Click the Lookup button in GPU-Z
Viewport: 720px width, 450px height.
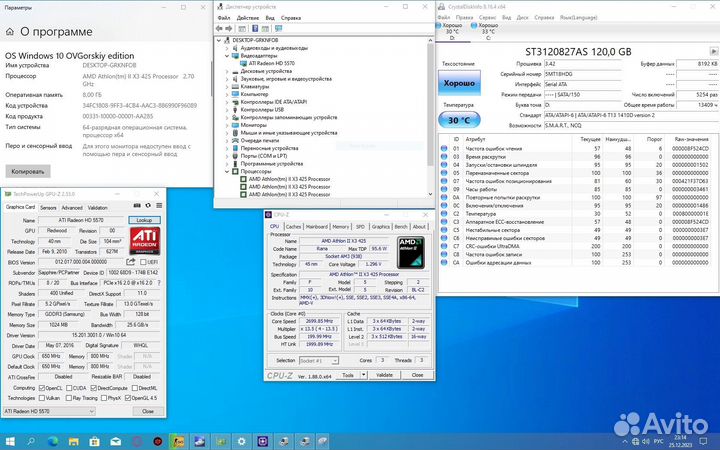point(144,220)
